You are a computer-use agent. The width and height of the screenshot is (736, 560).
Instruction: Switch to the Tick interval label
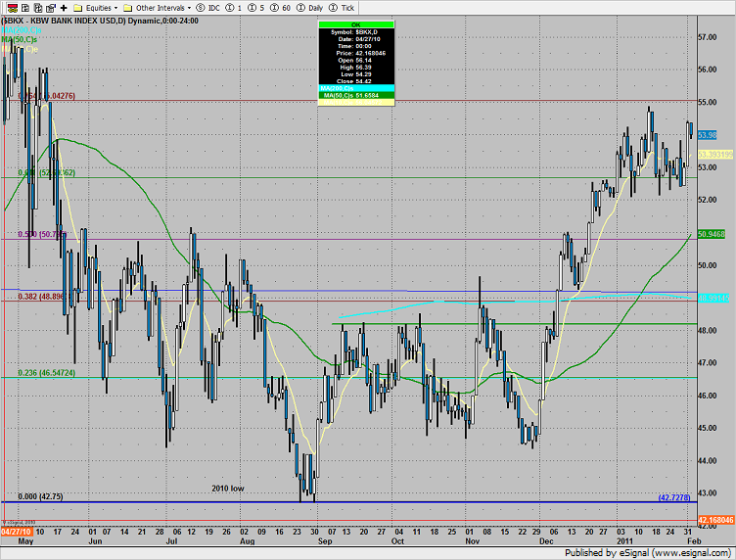(x=347, y=8)
